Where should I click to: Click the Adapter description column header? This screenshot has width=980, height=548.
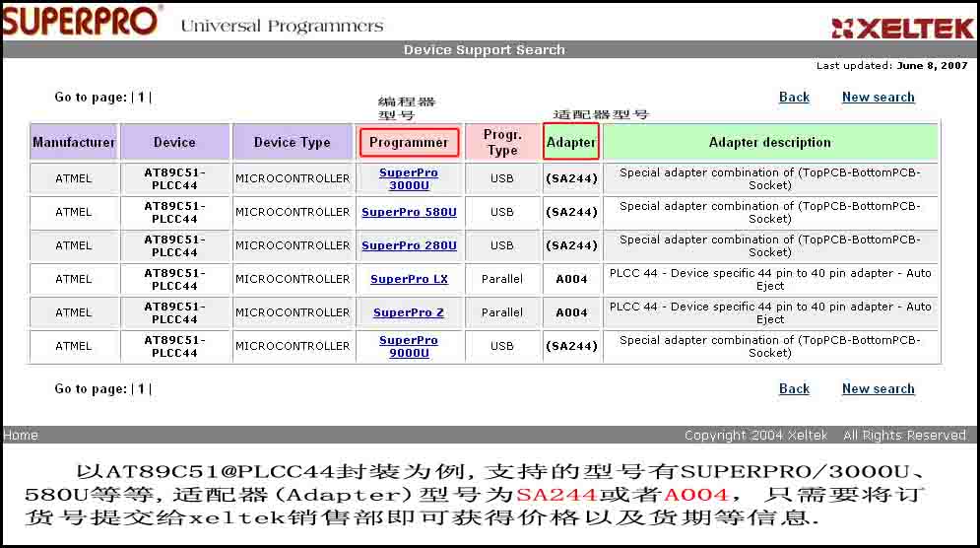pos(770,142)
